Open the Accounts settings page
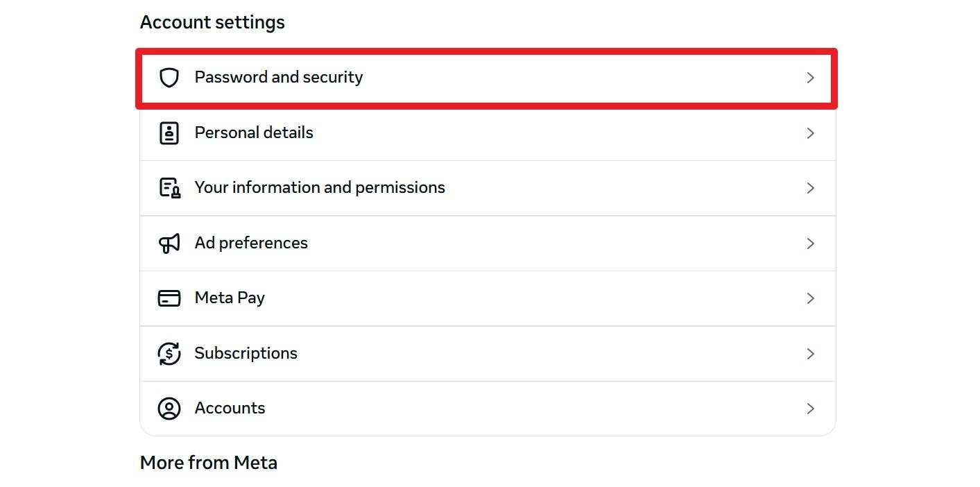Image resolution: width=980 pixels, height=487 pixels. [x=485, y=409]
